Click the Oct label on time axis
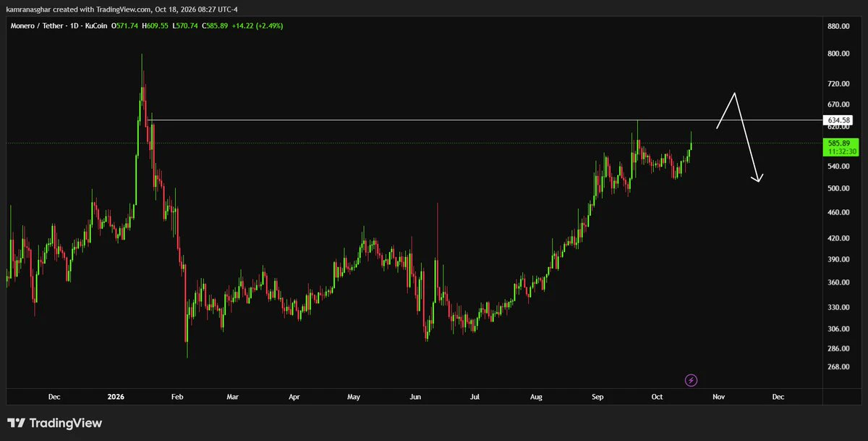The height and width of the screenshot is (441, 868). coord(657,397)
